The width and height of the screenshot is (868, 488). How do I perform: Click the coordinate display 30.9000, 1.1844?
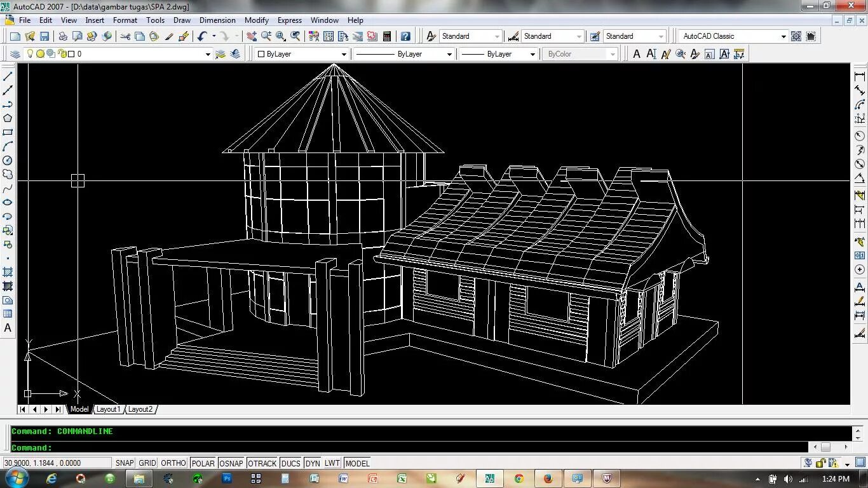pos(57,463)
